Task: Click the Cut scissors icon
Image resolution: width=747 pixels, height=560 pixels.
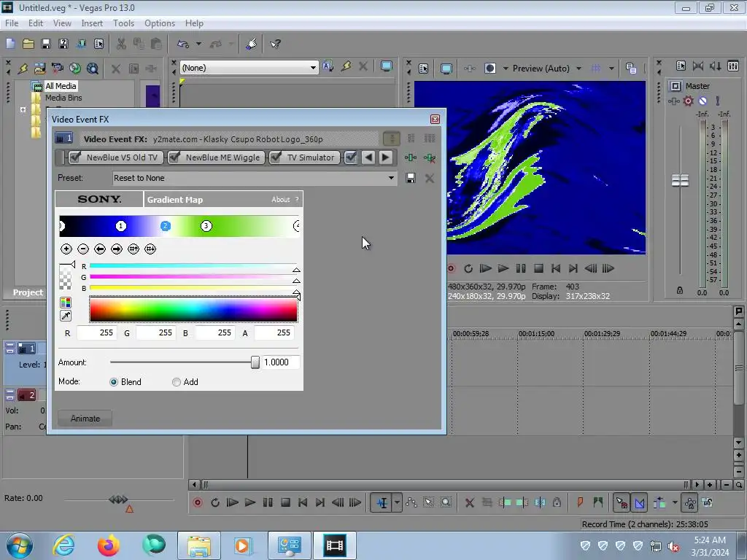Action: 122,44
